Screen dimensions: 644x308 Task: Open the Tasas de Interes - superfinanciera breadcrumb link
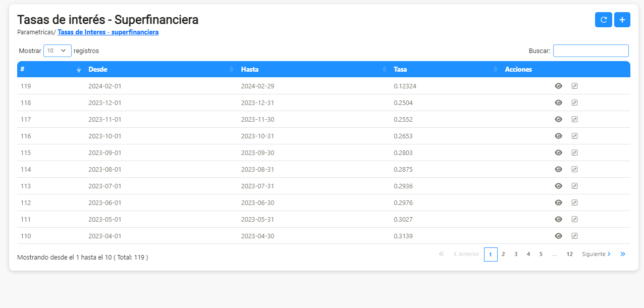108,32
